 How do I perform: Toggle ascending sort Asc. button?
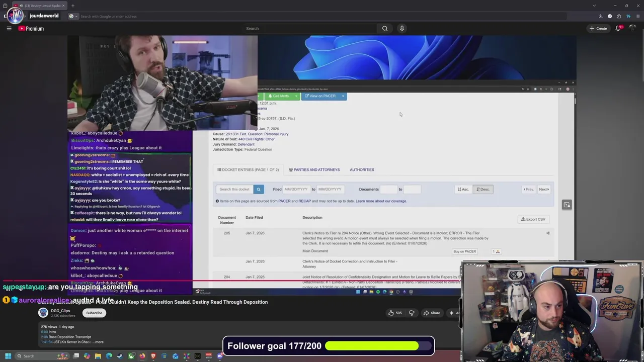[x=463, y=189]
